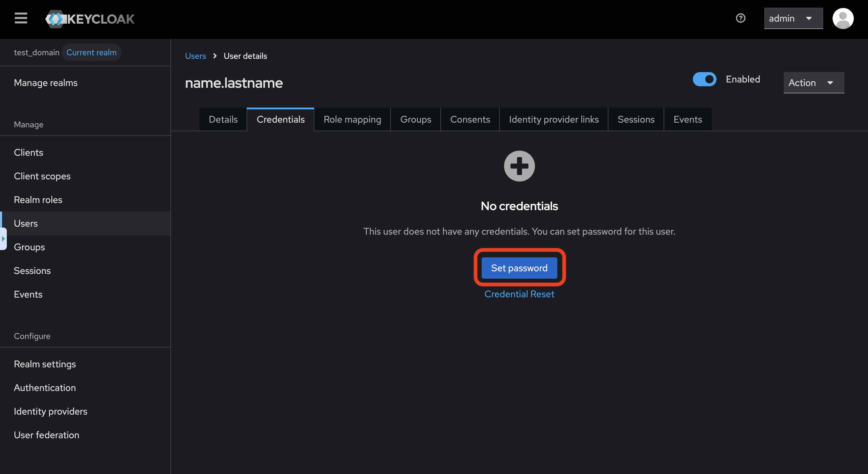Select Manage realms in sidebar
The image size is (868, 474).
tap(45, 83)
